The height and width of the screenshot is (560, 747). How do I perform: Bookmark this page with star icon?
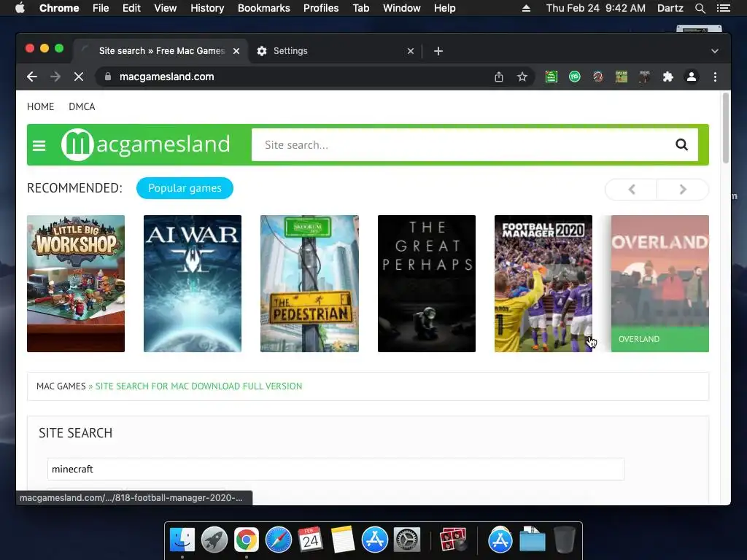(522, 77)
